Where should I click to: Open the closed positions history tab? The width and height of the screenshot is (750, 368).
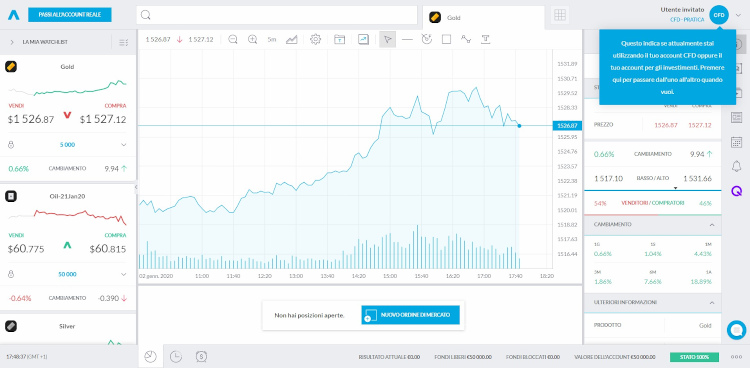[x=201, y=357]
